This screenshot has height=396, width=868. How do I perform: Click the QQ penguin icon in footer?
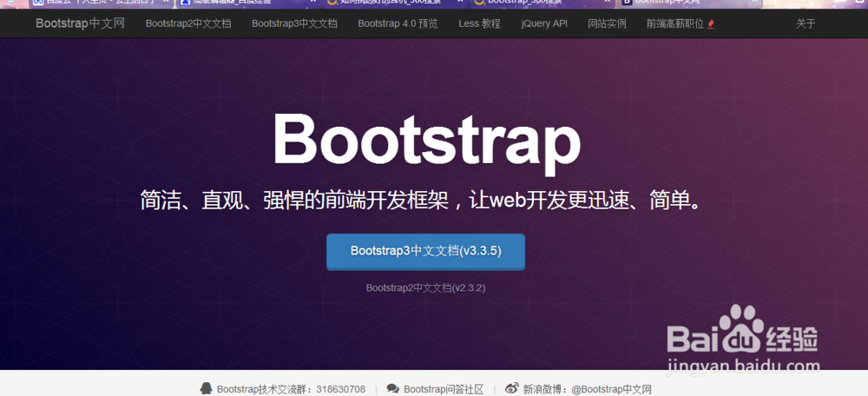[x=206, y=389]
